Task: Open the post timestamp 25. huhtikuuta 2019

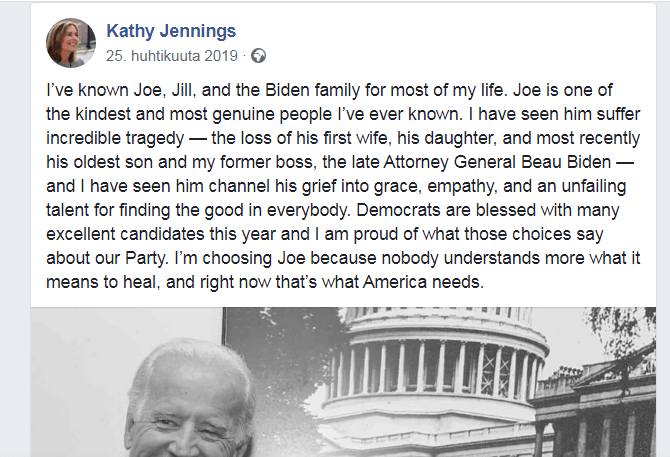Action: [173, 55]
